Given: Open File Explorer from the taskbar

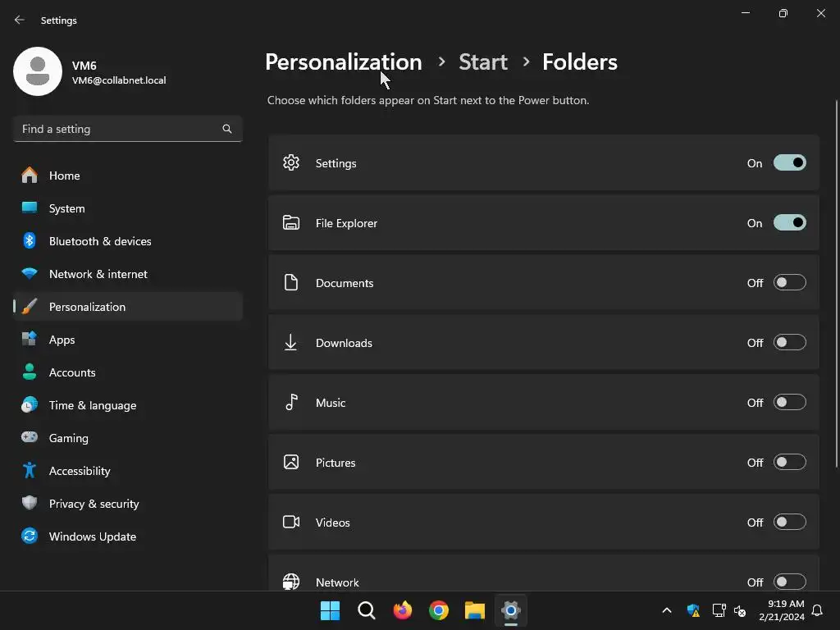Looking at the screenshot, I should point(475,610).
